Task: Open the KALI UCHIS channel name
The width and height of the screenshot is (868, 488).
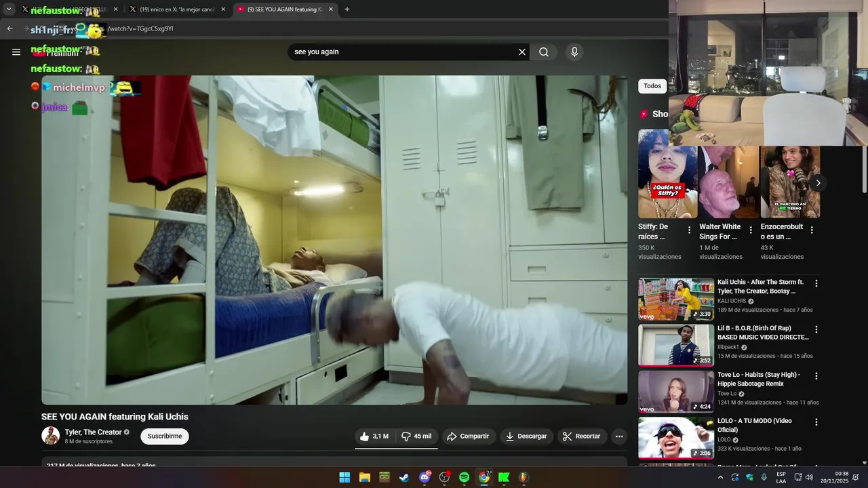Action: click(x=732, y=301)
